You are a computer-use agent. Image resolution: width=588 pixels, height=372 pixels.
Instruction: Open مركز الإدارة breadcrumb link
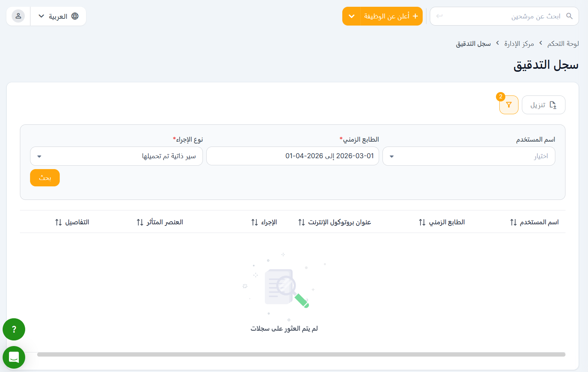519,44
